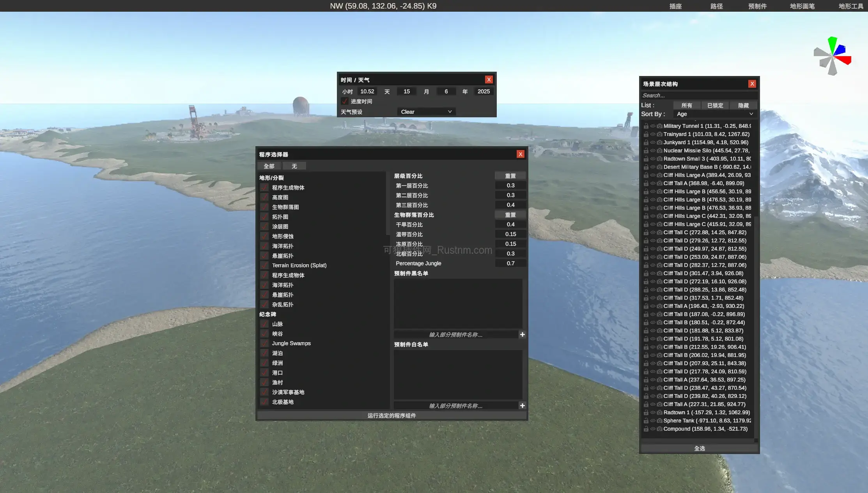Uncheck the Jungle Swamps checkbox
Screen dimensions: 868x493
tap(264, 343)
